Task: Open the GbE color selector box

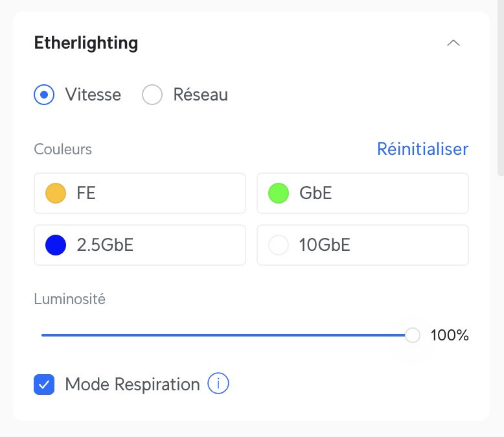Action: [x=363, y=193]
